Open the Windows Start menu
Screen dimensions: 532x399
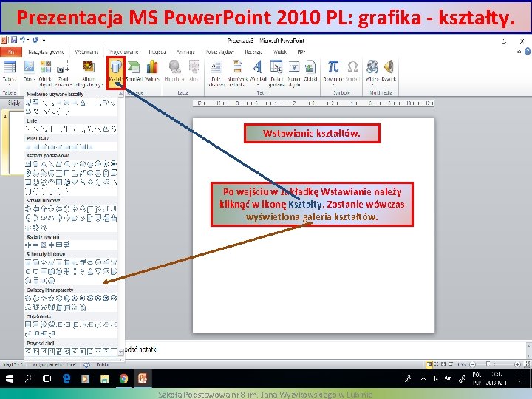(9, 378)
